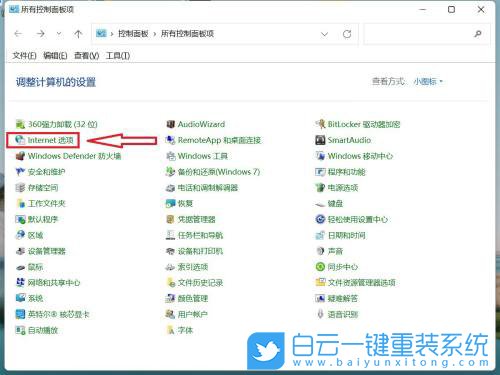Launch AudioWizard

coord(196,124)
